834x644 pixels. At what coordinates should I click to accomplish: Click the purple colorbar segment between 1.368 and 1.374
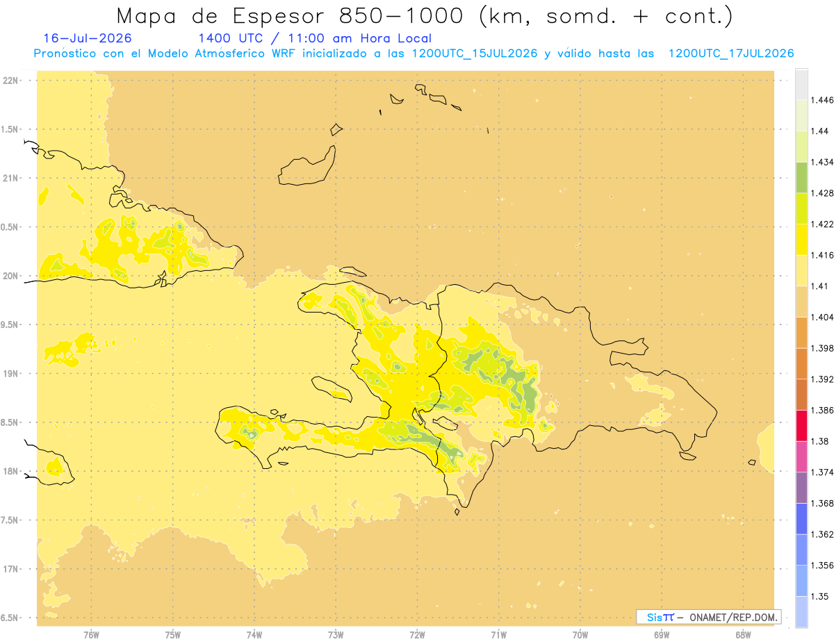point(801,488)
